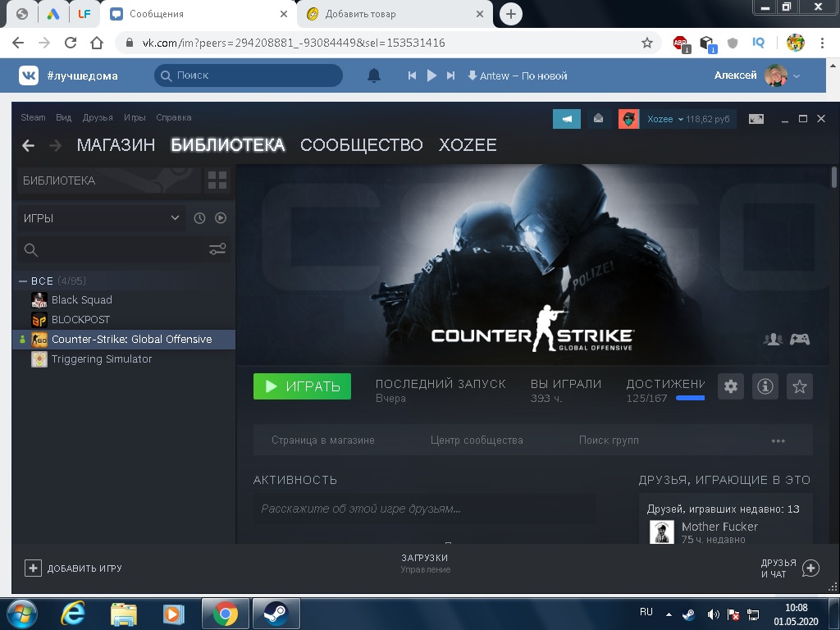Skip to previous track in VK player
Screen dimensions: 840x630
point(412,75)
